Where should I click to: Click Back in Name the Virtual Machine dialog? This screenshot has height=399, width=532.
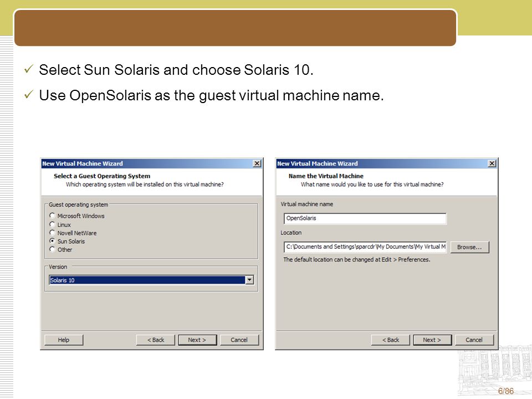pos(391,340)
